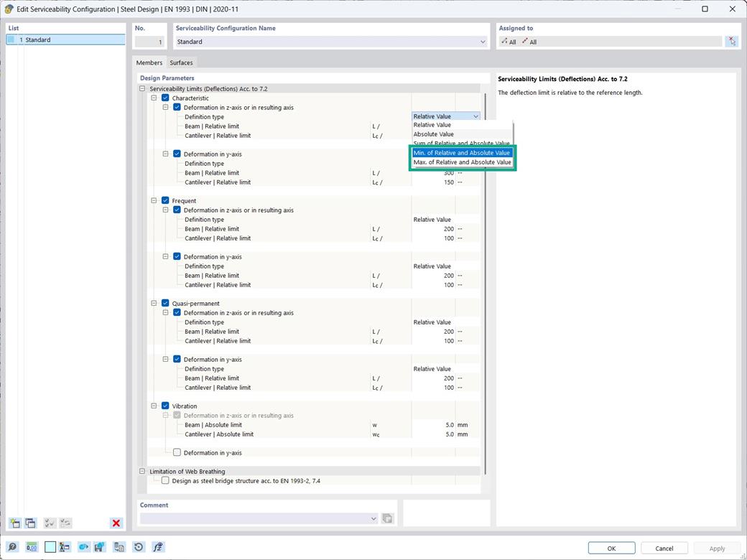Click the help magnifier icon
This screenshot has width=747, height=560.
click(x=11, y=546)
